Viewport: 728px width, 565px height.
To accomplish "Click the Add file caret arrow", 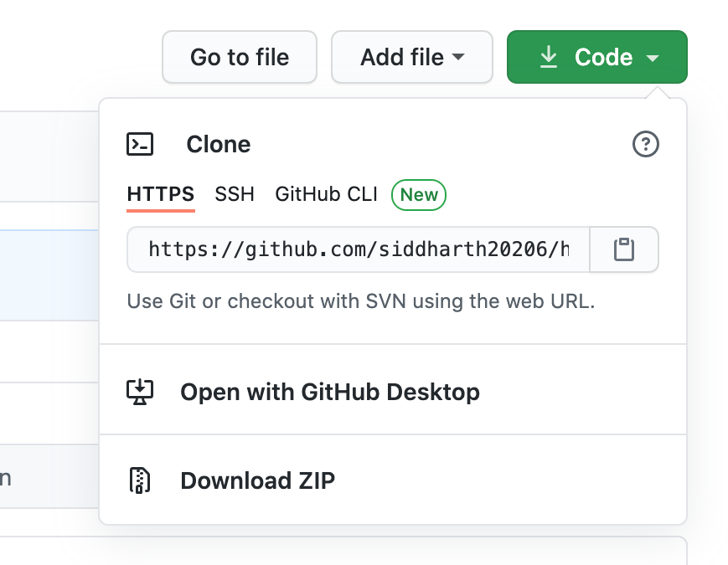I will [458, 57].
